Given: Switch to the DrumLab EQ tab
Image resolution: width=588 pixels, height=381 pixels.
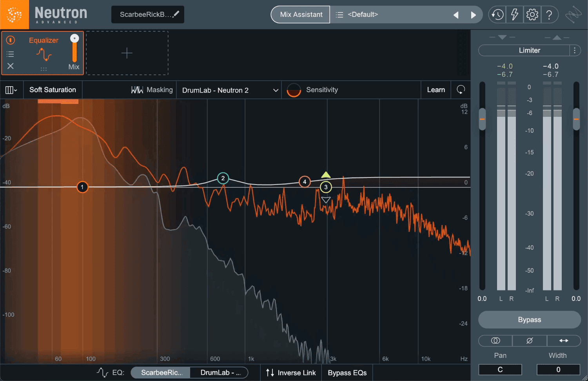Looking at the screenshot, I should [220, 372].
